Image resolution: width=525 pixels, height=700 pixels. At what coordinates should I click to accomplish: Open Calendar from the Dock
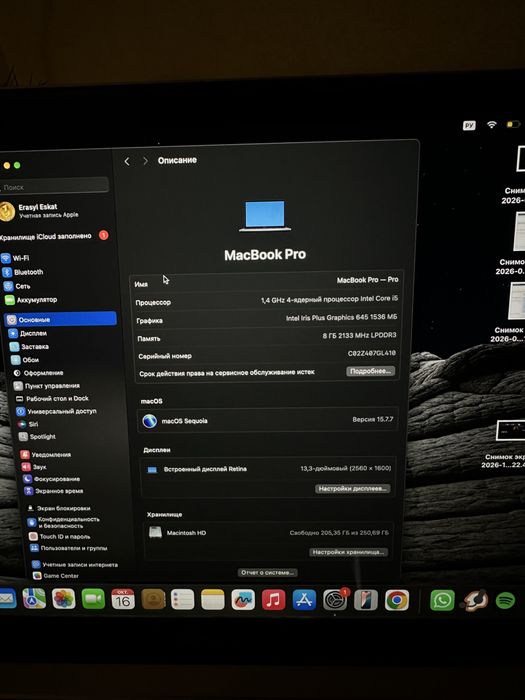coord(123,599)
